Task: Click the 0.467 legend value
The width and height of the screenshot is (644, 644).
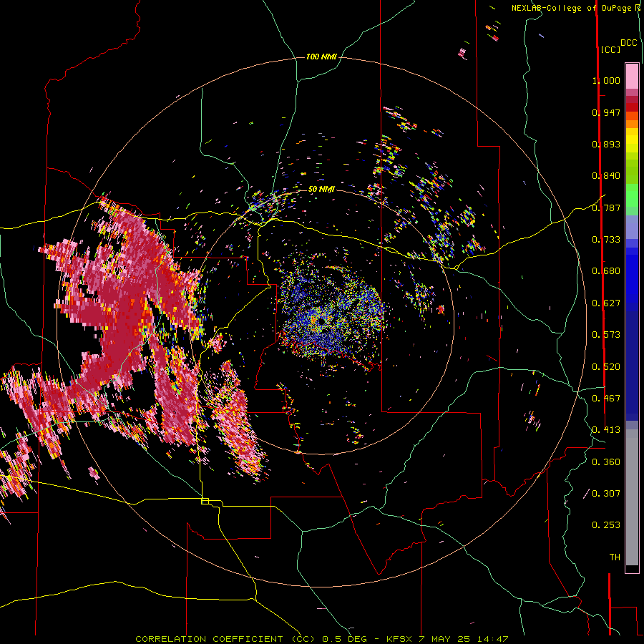Action: pos(606,399)
